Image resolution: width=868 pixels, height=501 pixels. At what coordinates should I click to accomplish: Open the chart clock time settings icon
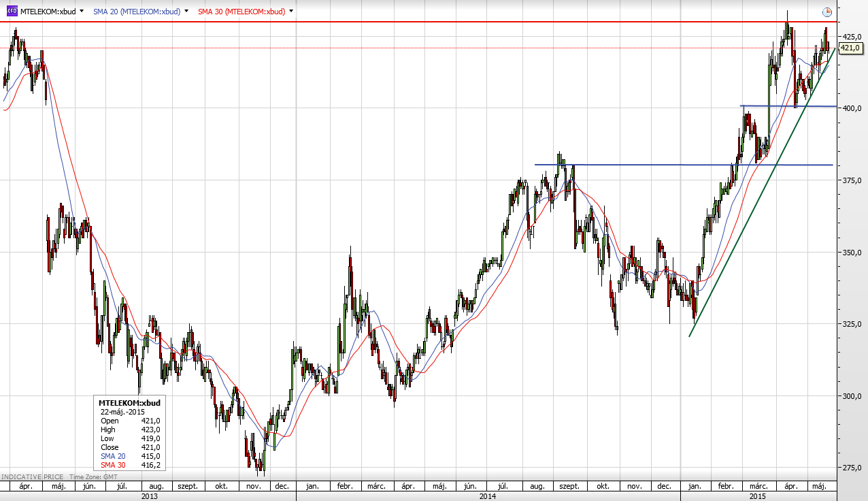click(x=827, y=12)
